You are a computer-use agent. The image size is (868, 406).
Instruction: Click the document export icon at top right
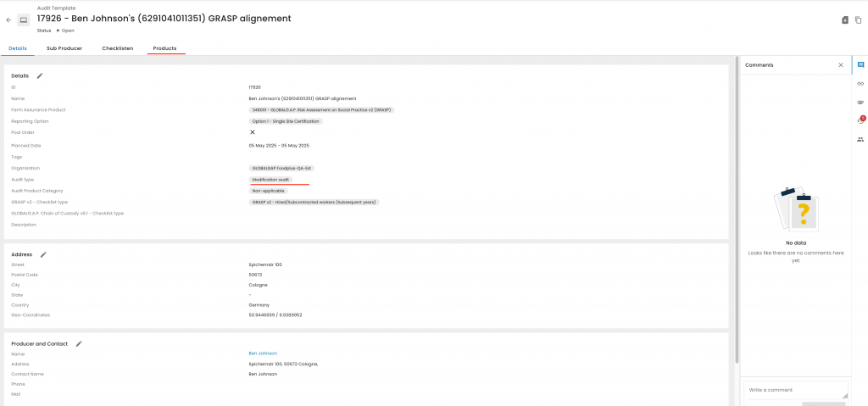click(844, 19)
